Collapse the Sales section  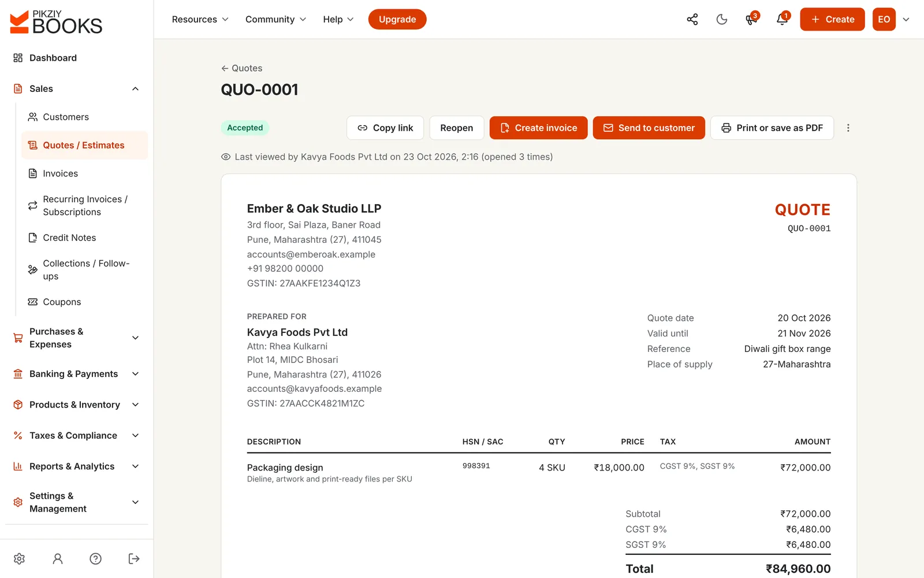(76, 88)
